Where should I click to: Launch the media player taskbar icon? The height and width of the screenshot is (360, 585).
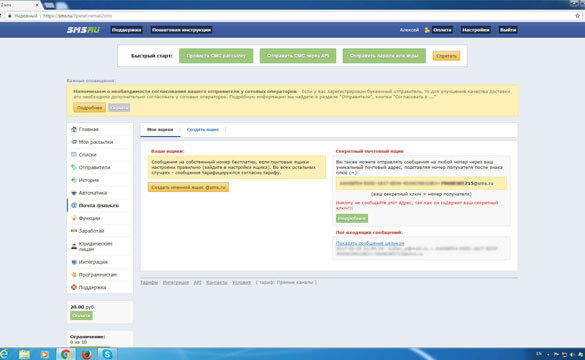coord(44,354)
